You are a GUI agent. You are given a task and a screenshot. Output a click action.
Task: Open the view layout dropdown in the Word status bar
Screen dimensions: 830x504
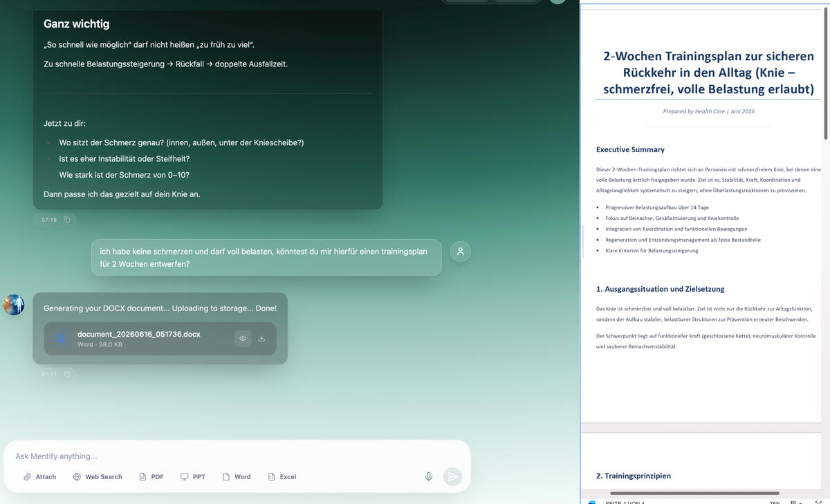point(796,502)
